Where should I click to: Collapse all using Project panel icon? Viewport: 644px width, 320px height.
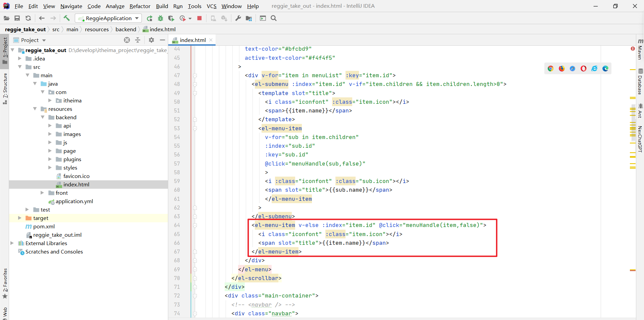click(x=138, y=40)
